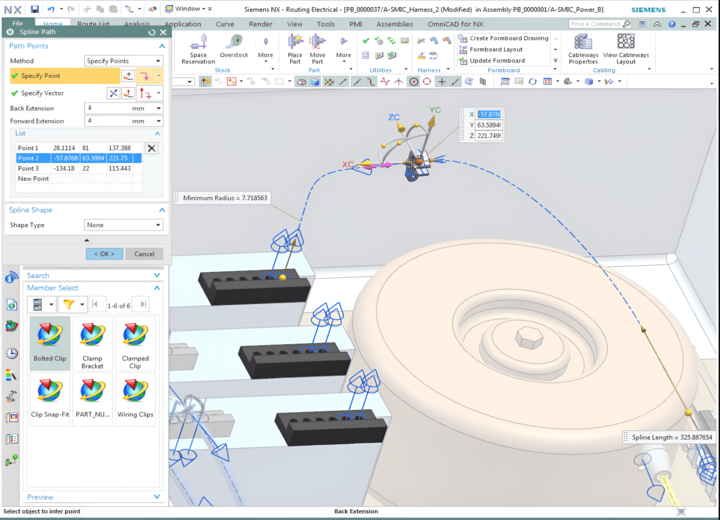Click the Space Reservation tool
The image size is (720, 520).
point(198,50)
